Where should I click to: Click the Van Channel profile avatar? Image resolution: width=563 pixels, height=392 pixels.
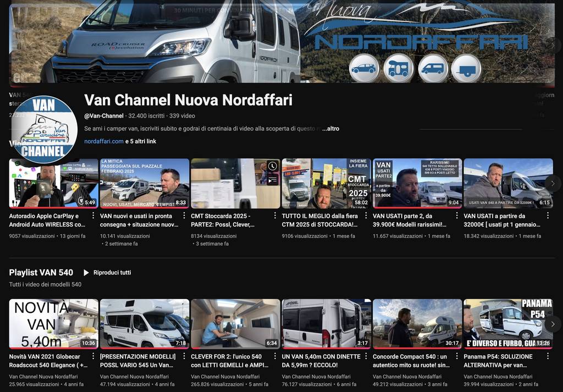click(x=43, y=130)
